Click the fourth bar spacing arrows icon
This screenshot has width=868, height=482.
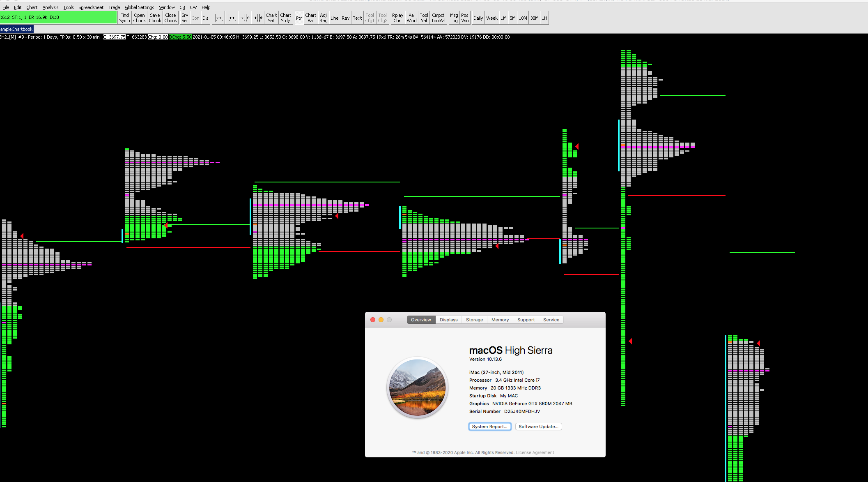point(258,18)
